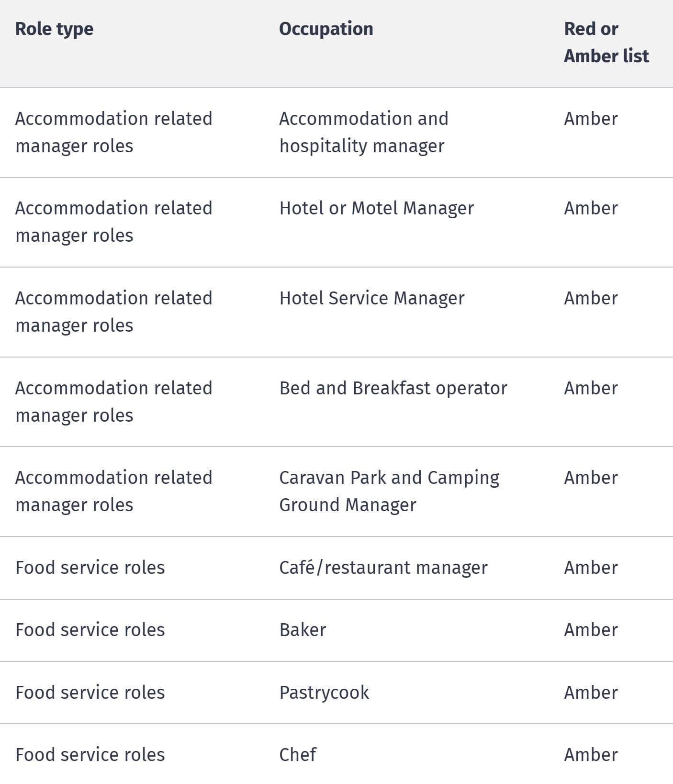Select the role type beside Chef
Image resolution: width=673 pixels, height=784 pixels.
tap(90, 755)
